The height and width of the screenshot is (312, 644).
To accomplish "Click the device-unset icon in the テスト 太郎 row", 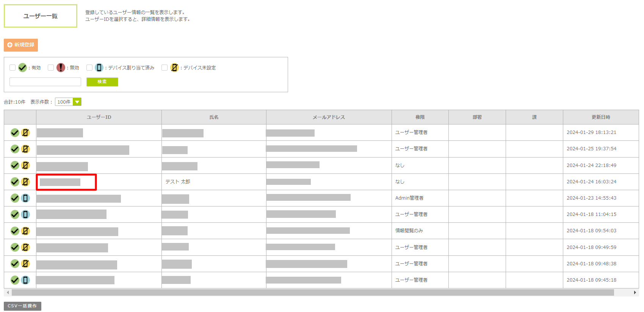I will coord(25,182).
